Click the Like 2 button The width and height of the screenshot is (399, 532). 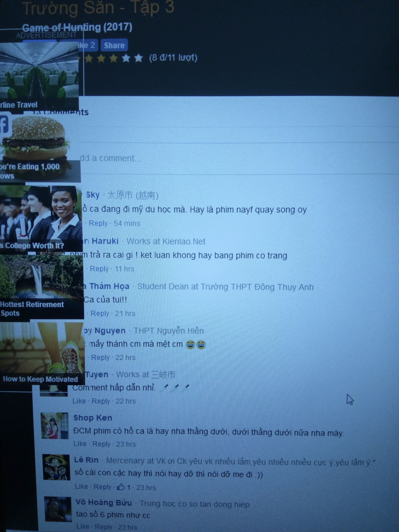pyautogui.click(x=88, y=45)
